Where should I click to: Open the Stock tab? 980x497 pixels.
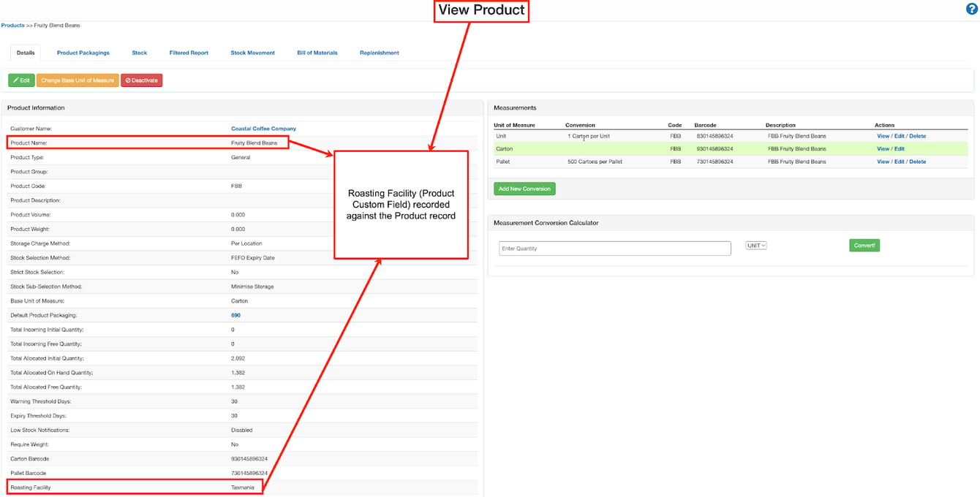(x=140, y=53)
